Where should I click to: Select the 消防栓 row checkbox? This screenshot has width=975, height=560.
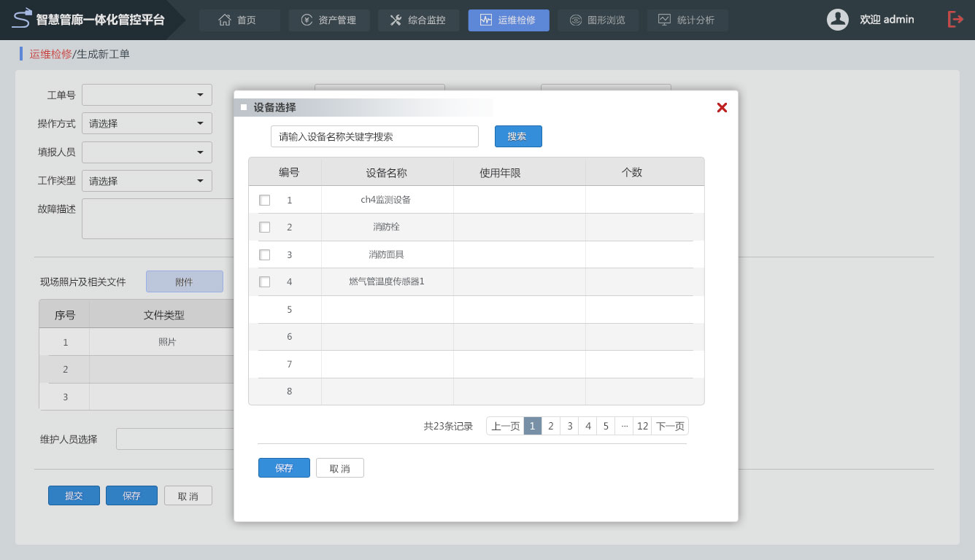tap(265, 227)
